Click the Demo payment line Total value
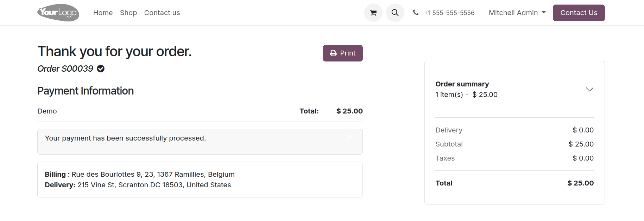644x221 pixels. pos(349,111)
